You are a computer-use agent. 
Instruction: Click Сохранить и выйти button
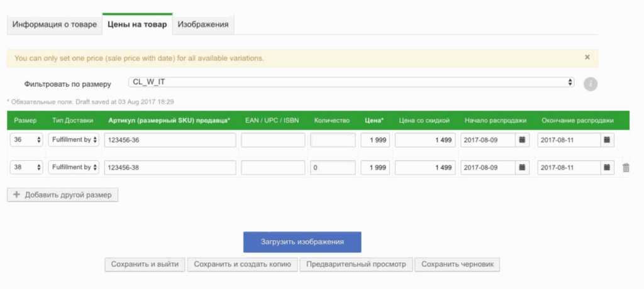145,264
